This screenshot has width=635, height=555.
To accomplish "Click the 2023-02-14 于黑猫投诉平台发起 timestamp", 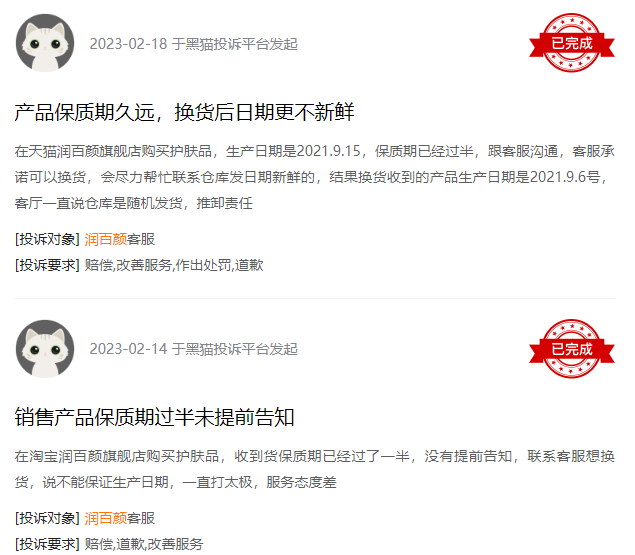I will 194,349.
